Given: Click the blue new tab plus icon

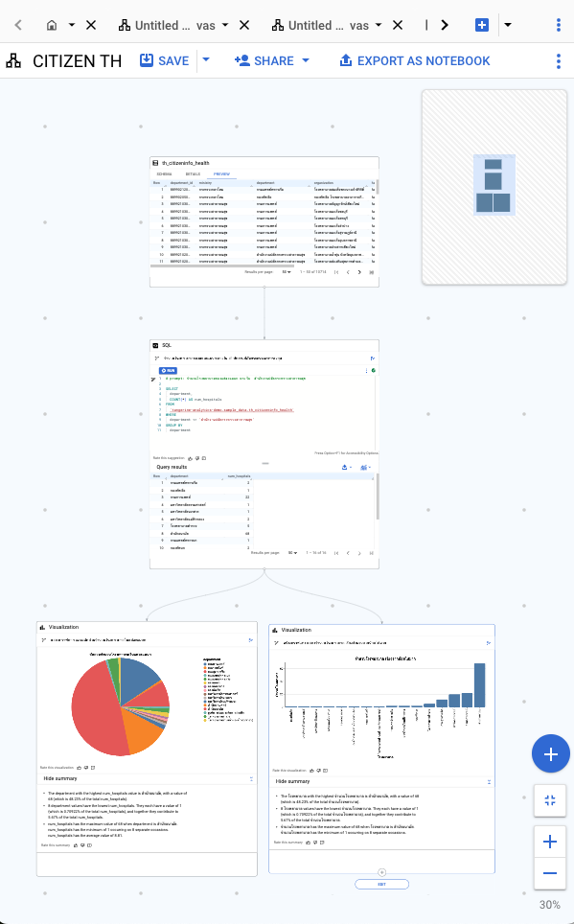Looking at the screenshot, I should pos(481,25).
